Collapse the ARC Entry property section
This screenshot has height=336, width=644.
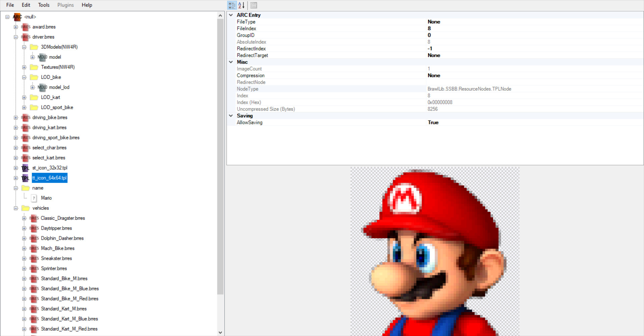tap(231, 15)
